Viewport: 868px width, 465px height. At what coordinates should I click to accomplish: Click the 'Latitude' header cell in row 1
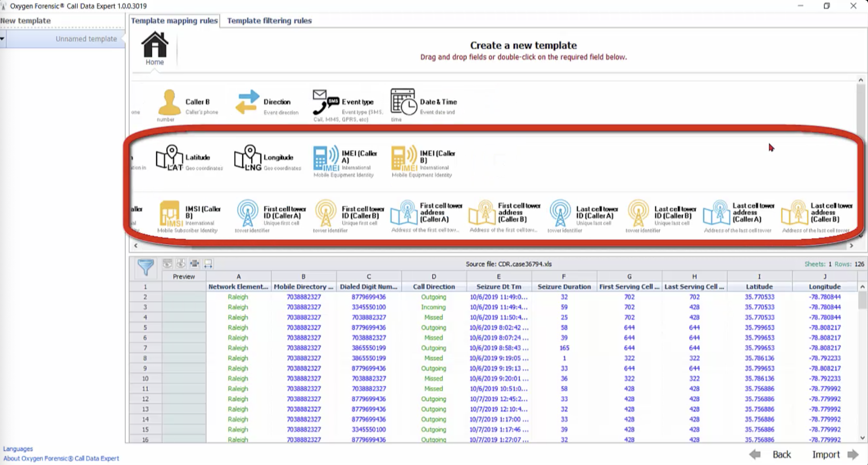pyautogui.click(x=759, y=286)
